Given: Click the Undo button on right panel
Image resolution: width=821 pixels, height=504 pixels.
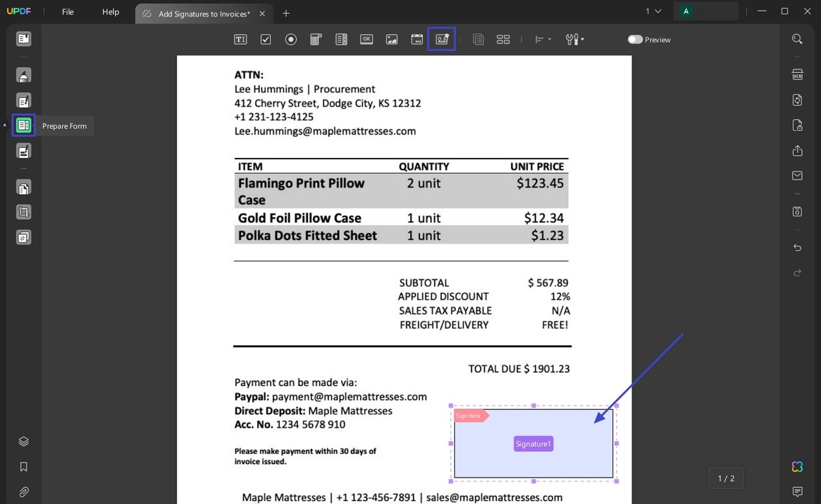Looking at the screenshot, I should (797, 248).
